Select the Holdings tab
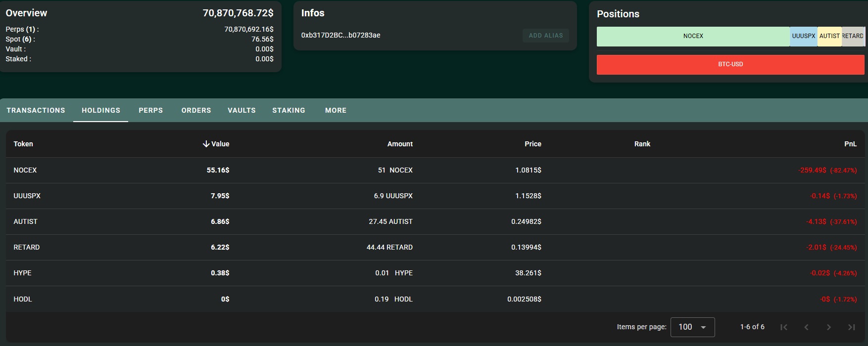This screenshot has width=868, height=346. (101, 110)
